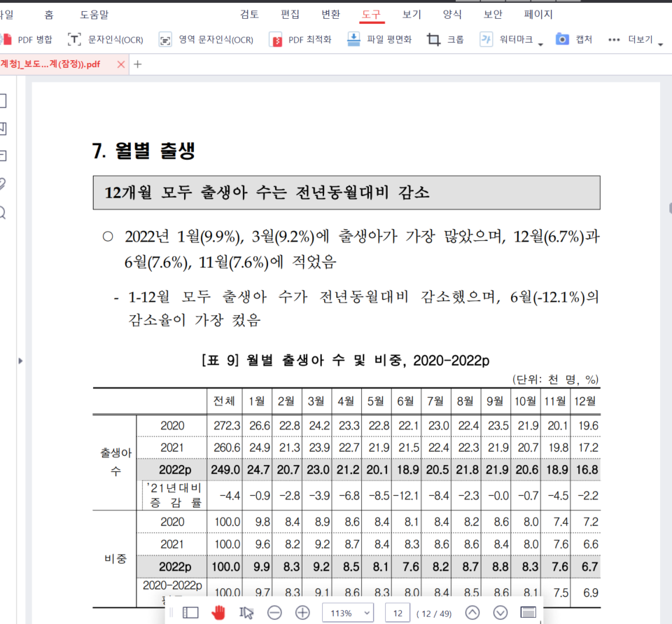Toggle the sidebar layout icon in floating toolbar
The height and width of the screenshot is (624, 672).
190,612
